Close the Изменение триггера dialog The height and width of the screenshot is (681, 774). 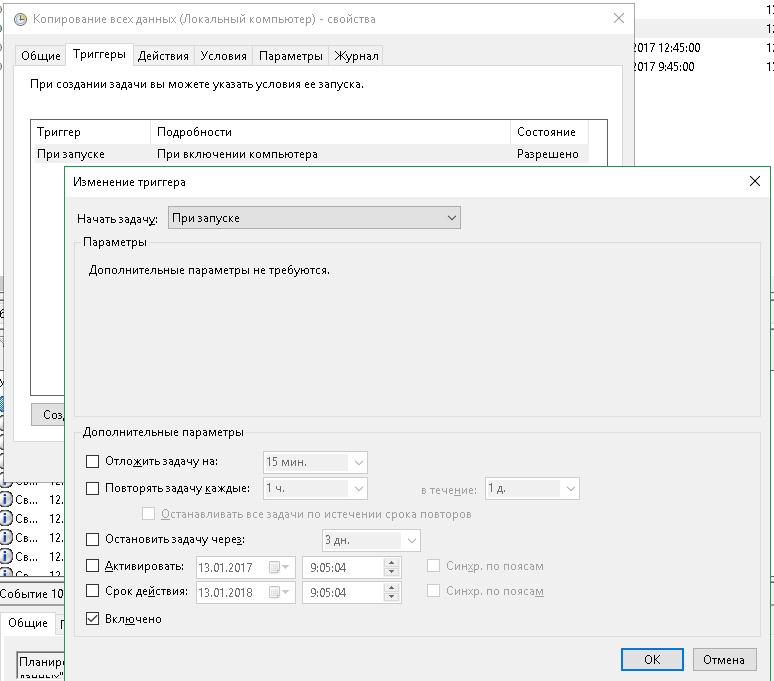pyautogui.click(x=755, y=181)
